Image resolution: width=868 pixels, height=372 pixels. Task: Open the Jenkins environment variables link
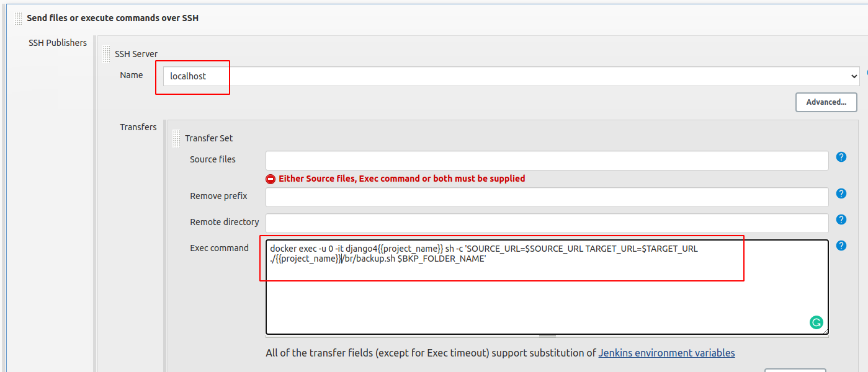pyautogui.click(x=666, y=353)
